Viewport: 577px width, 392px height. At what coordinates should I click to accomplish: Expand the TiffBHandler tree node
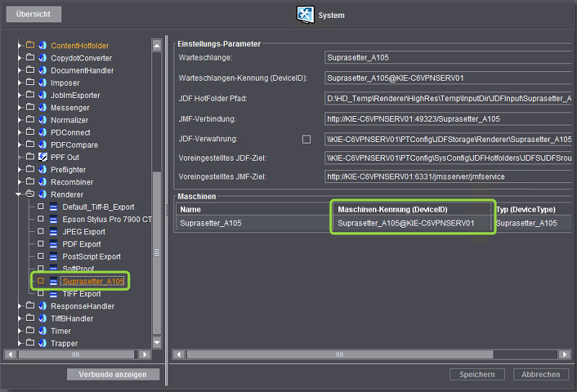pos(19,318)
